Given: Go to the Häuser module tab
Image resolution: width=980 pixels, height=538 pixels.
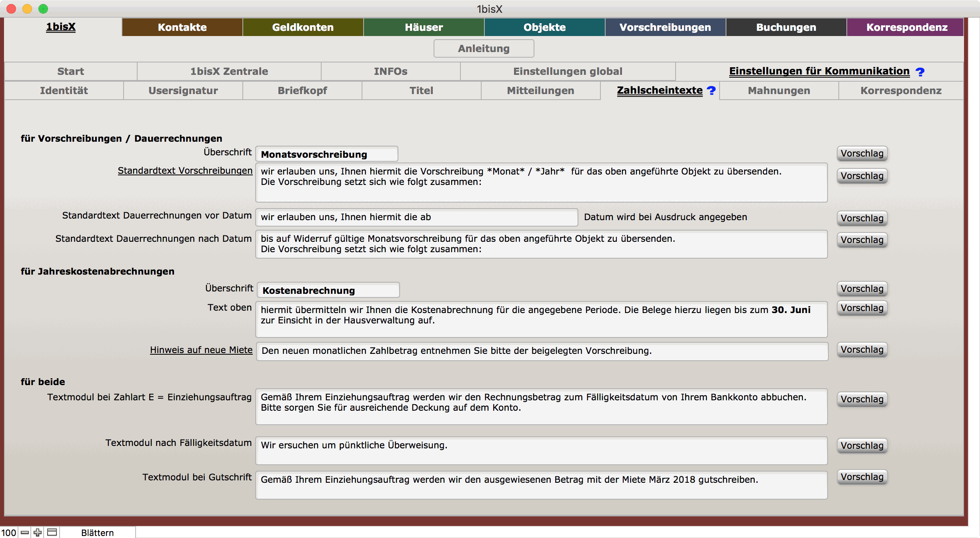Looking at the screenshot, I should 424,27.
